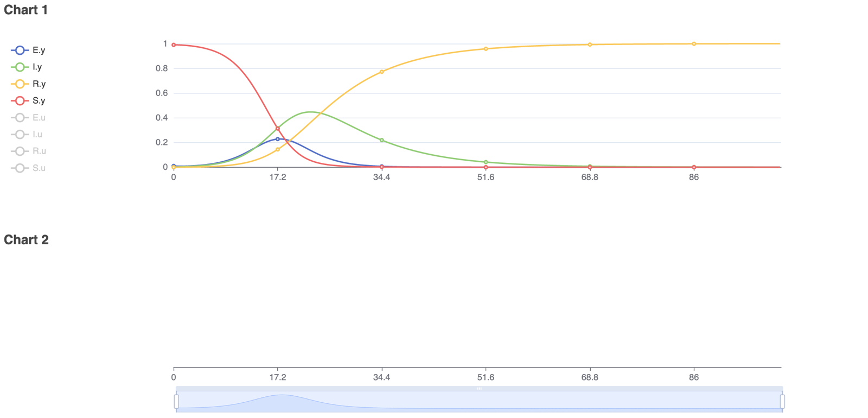
Task: Click the right zoom slider handle
Action: tap(782, 402)
